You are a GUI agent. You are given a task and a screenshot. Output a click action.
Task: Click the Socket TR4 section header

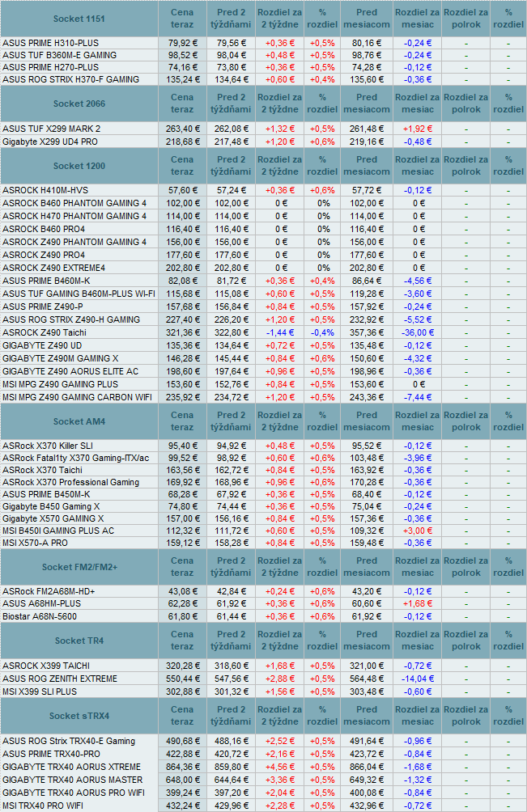79,641
